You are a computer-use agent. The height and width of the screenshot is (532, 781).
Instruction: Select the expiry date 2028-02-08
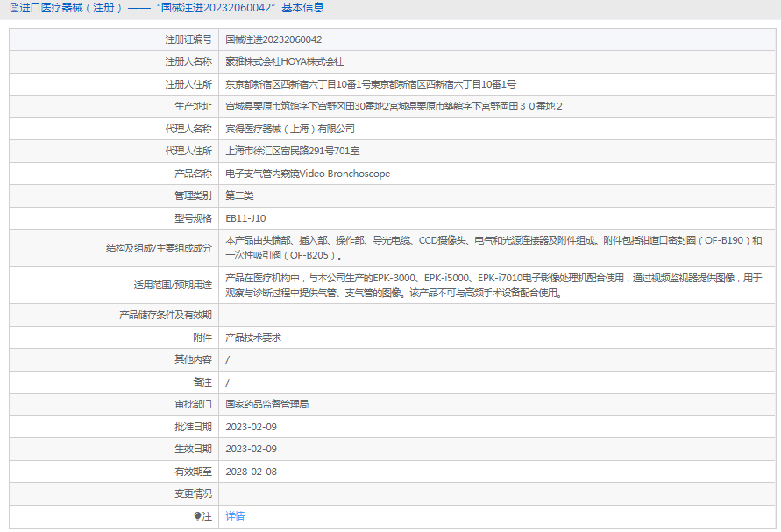pos(251,472)
